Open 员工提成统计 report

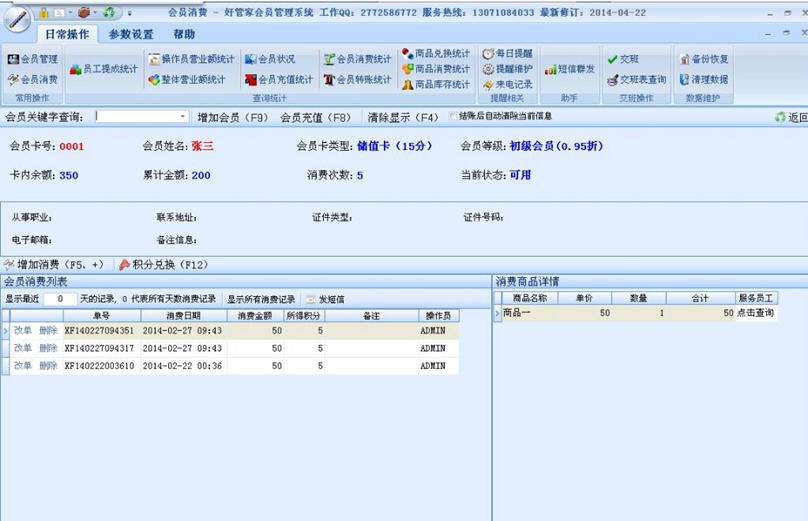tap(104, 69)
